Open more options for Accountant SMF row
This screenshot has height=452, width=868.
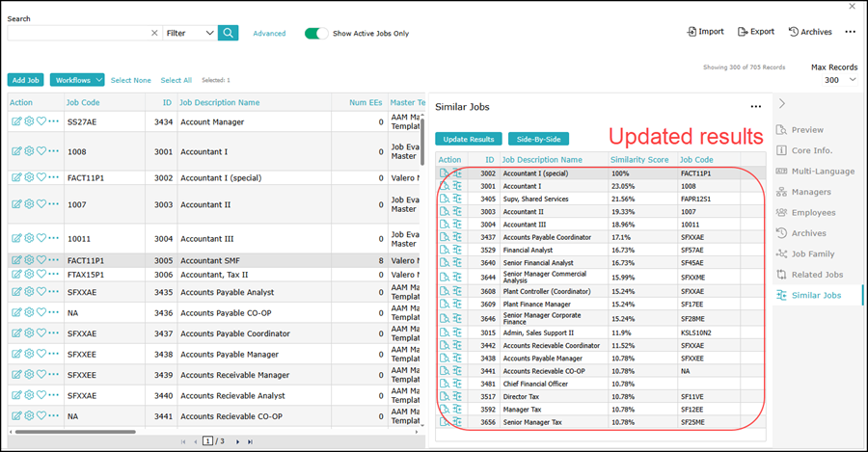coord(54,260)
